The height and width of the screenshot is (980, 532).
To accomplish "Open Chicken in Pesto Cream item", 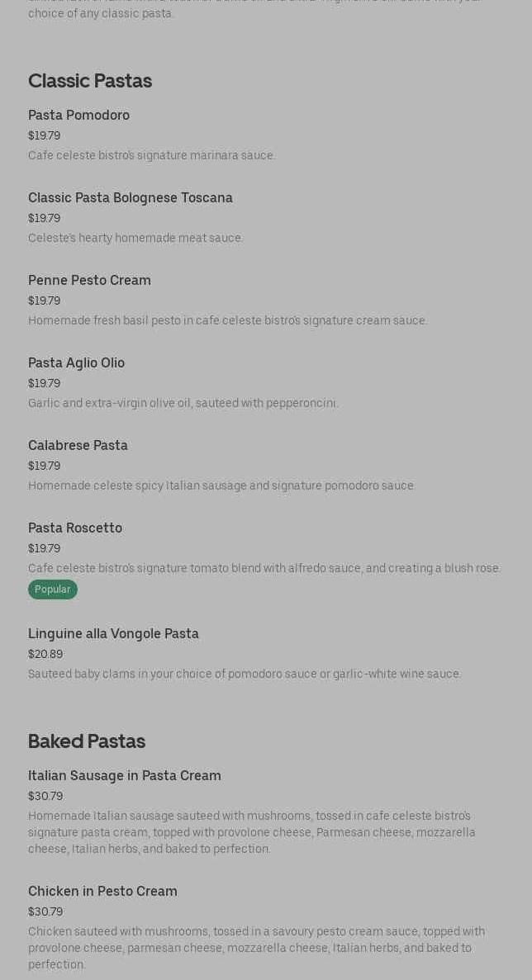I will tap(102, 891).
